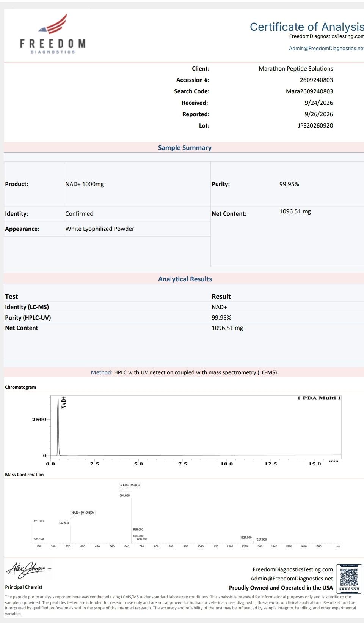Click NAD+ result in Analytical Results
Image resolution: width=364 pixels, height=623 pixels.
(x=219, y=307)
